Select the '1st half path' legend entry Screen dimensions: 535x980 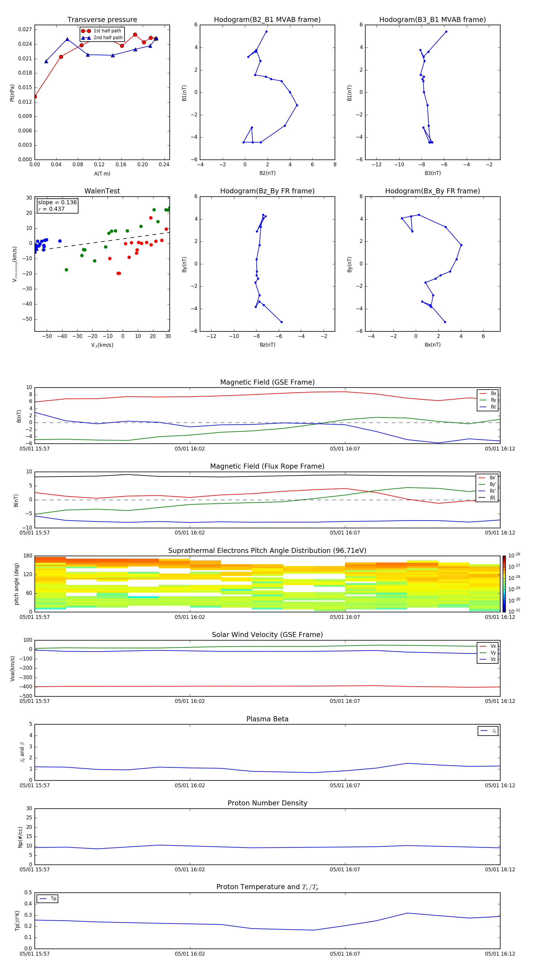pos(102,31)
